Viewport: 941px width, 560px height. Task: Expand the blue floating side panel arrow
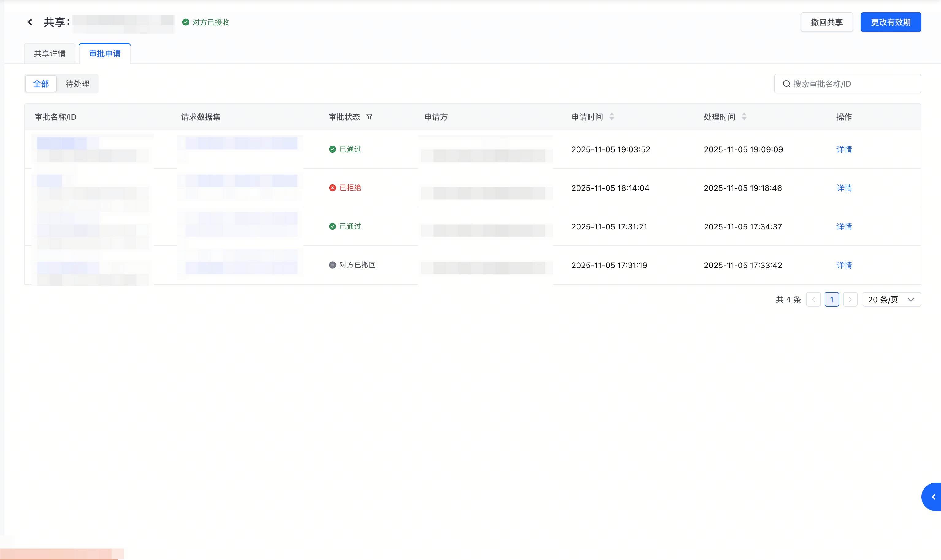tap(933, 497)
